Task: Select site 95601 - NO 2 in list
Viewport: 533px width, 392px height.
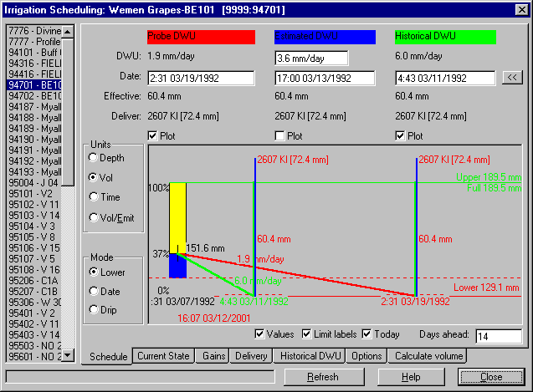Action: pos(34,357)
